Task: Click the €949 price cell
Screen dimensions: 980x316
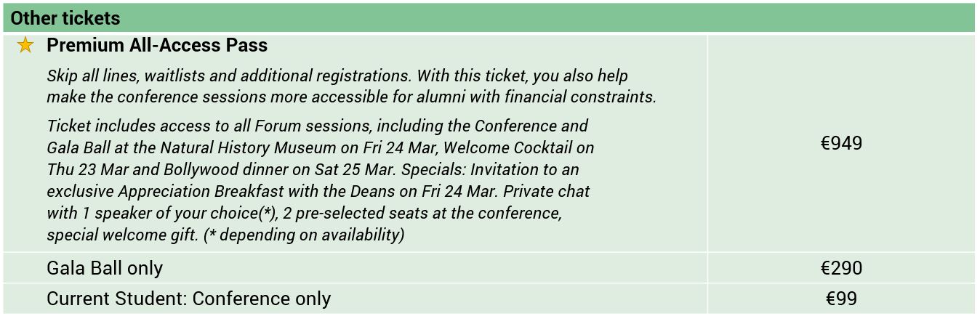Action: 840,143
